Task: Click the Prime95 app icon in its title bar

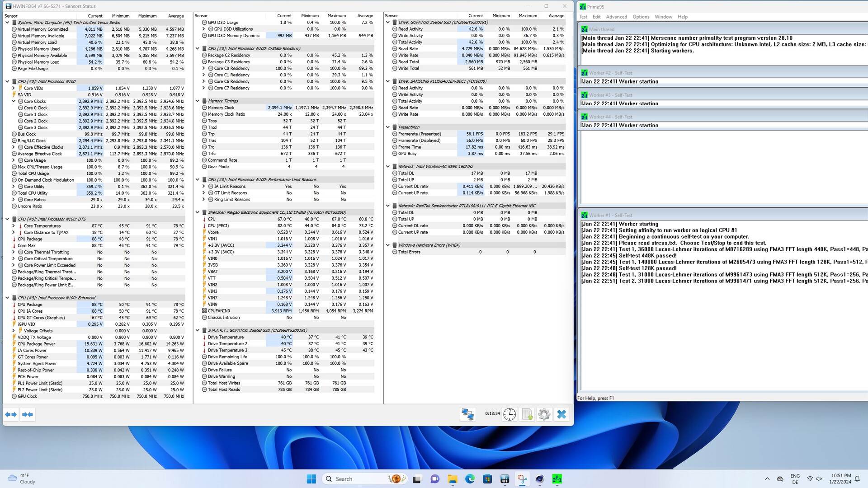Action: [x=582, y=7]
